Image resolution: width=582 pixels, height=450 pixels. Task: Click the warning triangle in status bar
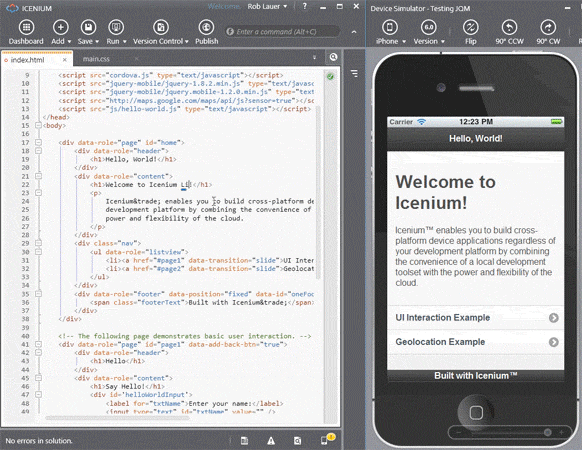271,441
